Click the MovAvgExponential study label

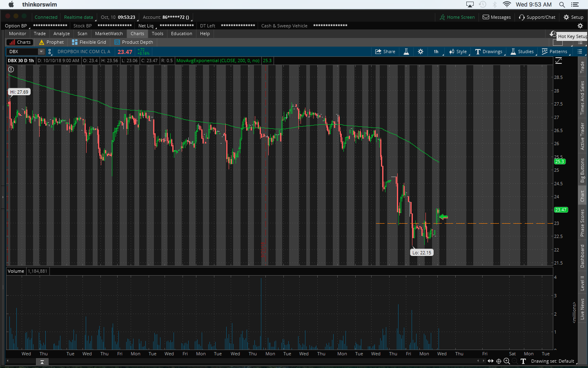click(x=218, y=61)
